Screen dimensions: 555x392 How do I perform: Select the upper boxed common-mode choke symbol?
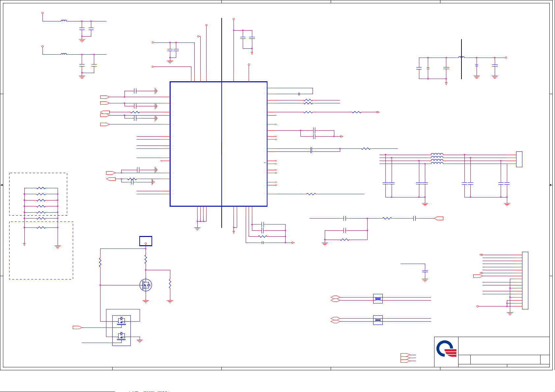(378, 299)
